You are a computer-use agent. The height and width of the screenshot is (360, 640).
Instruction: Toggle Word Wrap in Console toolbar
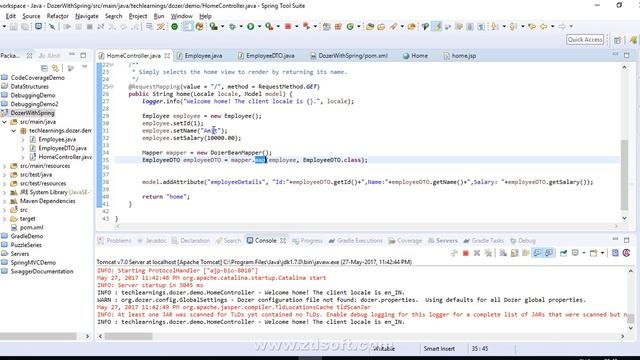point(526,253)
